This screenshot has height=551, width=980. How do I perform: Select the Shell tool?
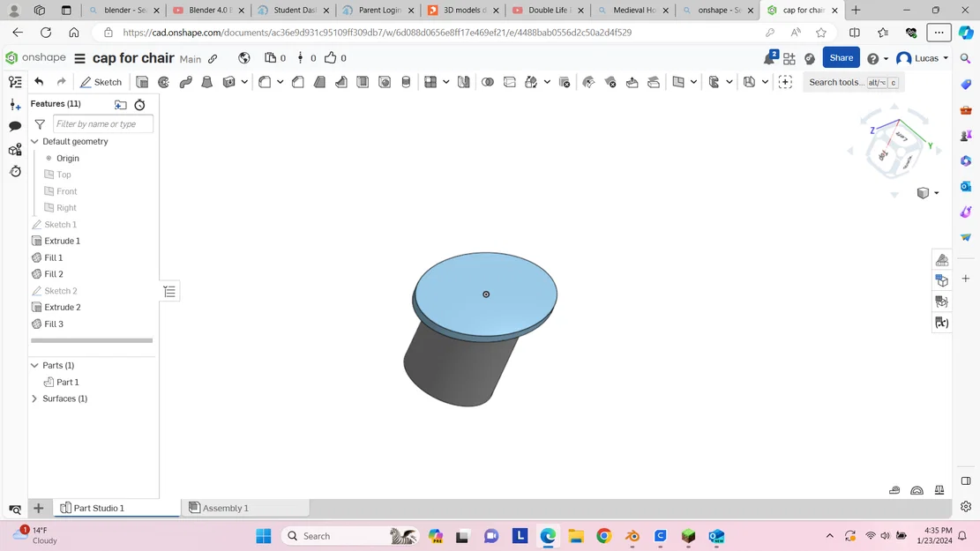363,82
